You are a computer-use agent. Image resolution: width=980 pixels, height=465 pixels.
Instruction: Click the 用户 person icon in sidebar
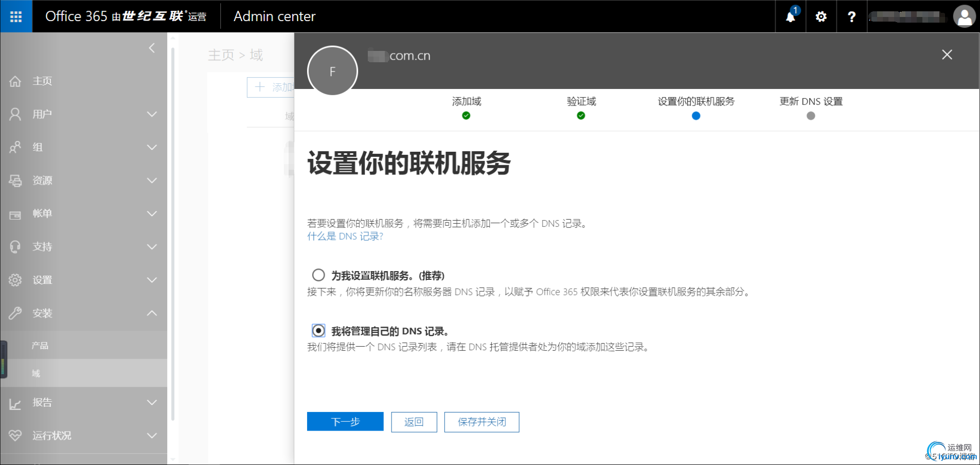(x=15, y=114)
